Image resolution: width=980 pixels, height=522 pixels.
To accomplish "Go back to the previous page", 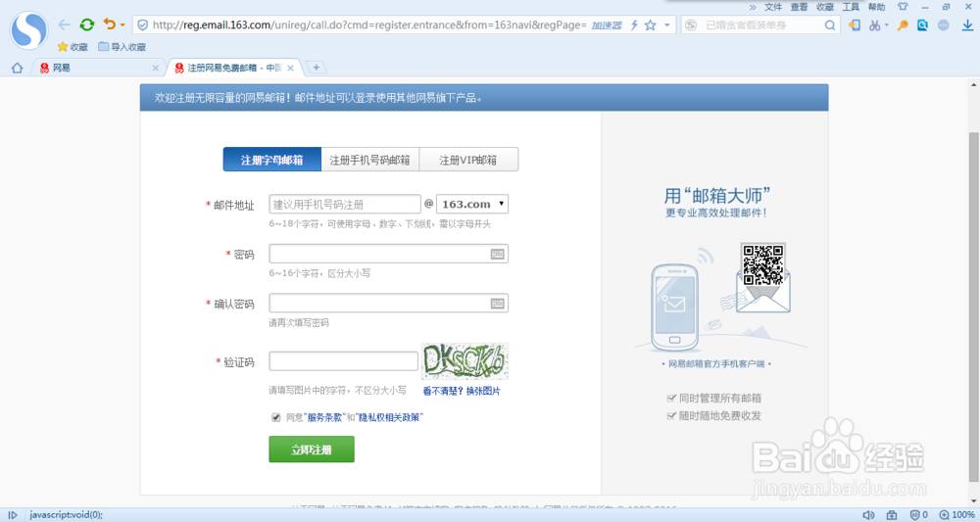I will tap(64, 25).
